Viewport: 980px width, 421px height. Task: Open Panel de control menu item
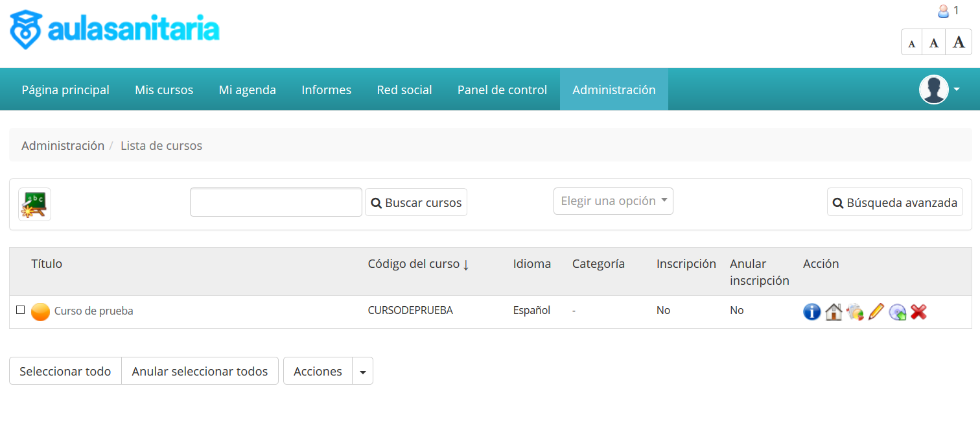[x=502, y=90]
